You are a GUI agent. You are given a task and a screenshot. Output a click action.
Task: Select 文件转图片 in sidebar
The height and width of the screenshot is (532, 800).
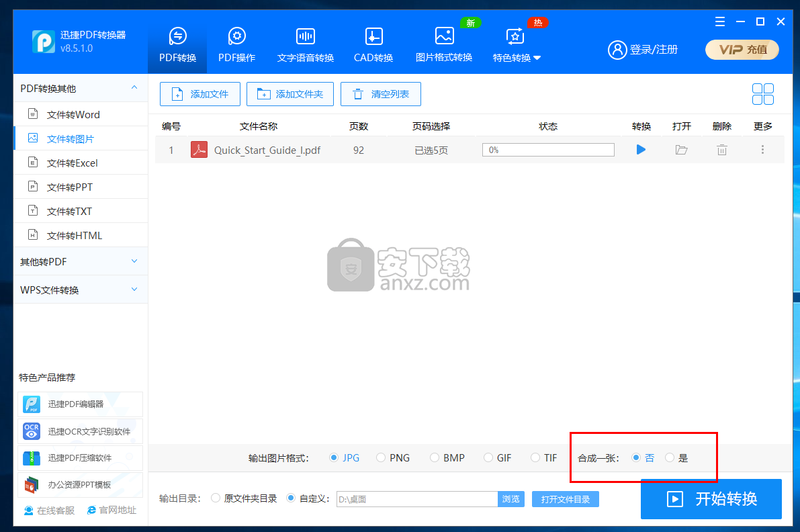click(x=81, y=138)
